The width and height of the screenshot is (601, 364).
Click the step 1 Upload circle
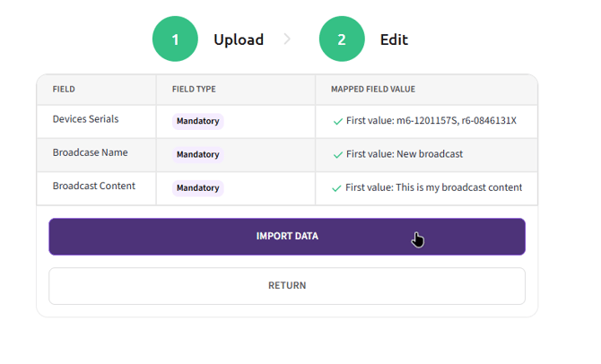coord(175,39)
